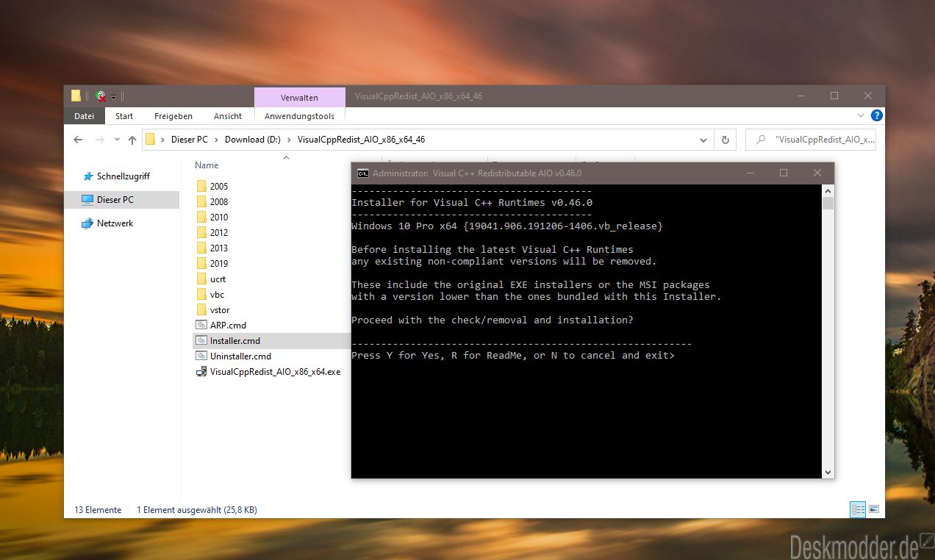The height and width of the screenshot is (560, 935).
Task: Click the Explorer title bar folder icon
Action: 76,96
